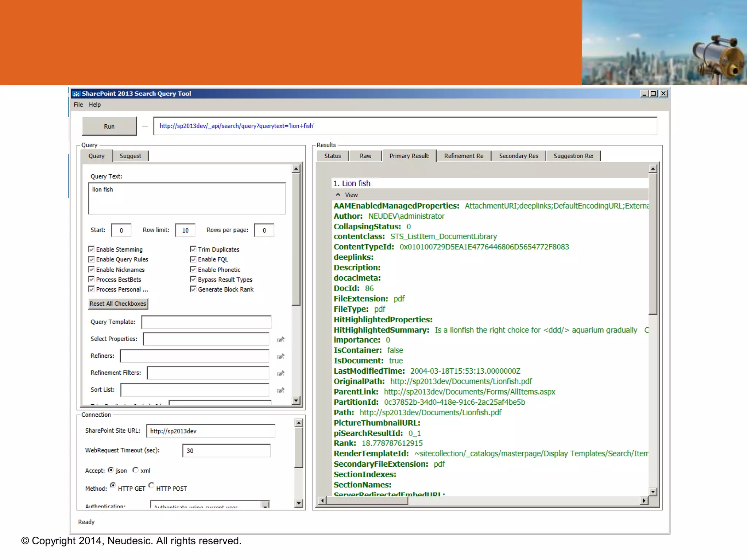The width and height of the screenshot is (747, 560).
Task: Click the results horizontal scroll-right arrow
Action: [644, 501]
